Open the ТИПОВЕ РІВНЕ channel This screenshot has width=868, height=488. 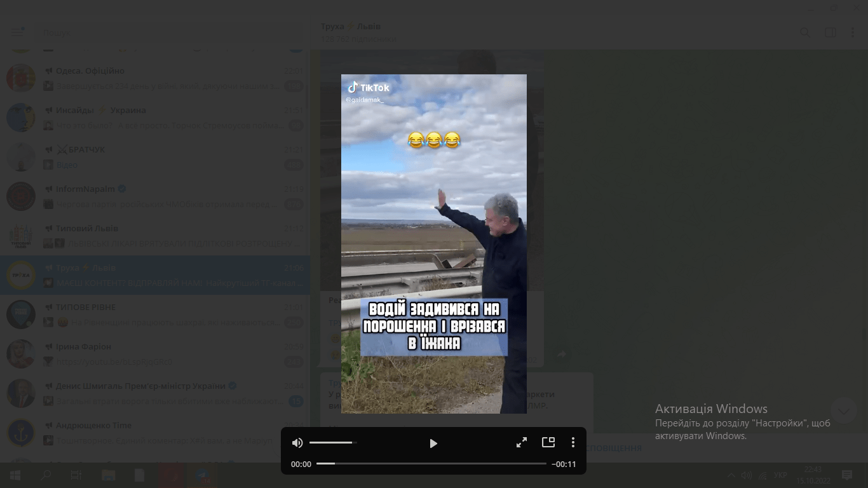(x=155, y=315)
